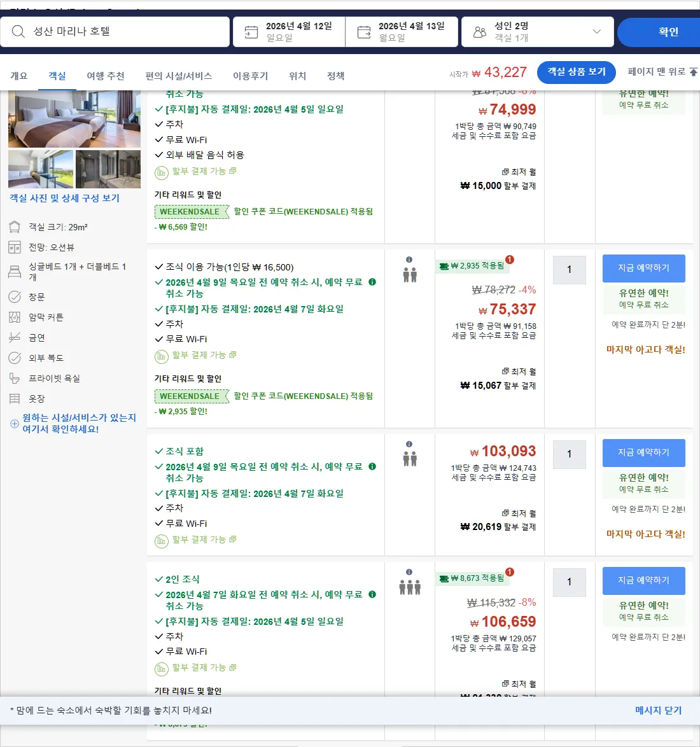Viewport: 700px width, 747px height.
Task: Click the 암막 커튼 icon
Action: [x=15, y=318]
